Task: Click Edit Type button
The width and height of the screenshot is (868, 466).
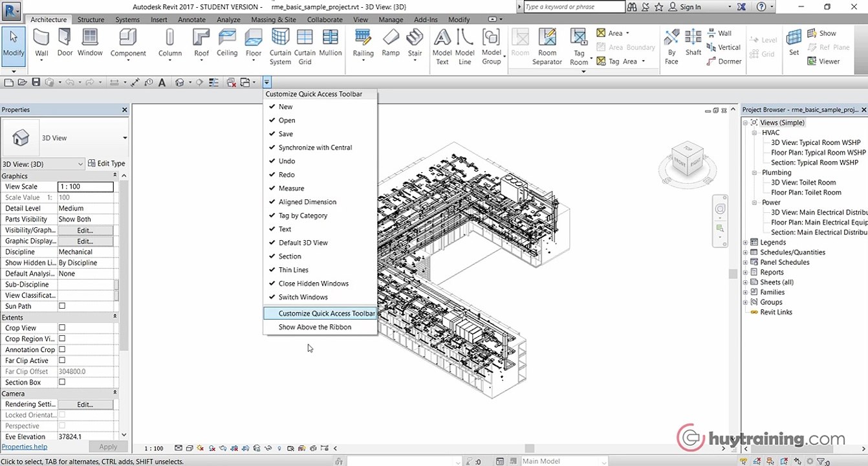Action: 107,164
